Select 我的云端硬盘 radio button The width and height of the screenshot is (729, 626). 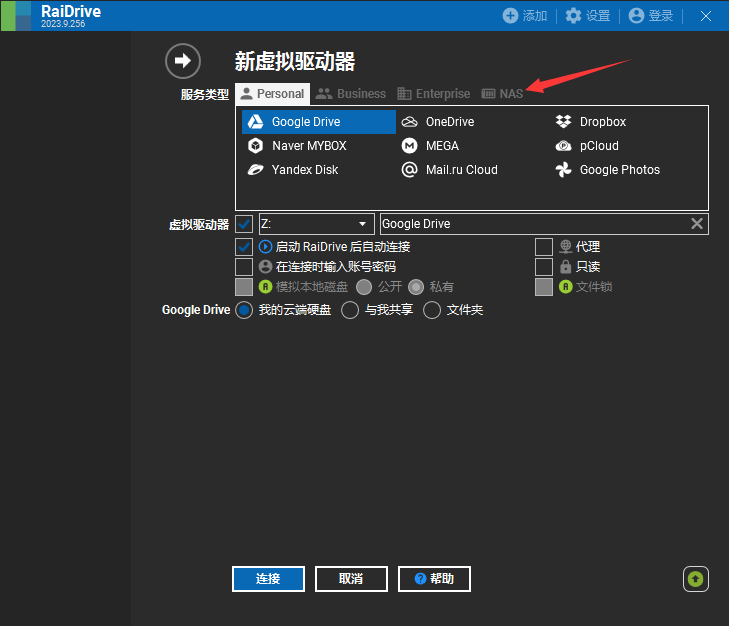[x=244, y=310]
